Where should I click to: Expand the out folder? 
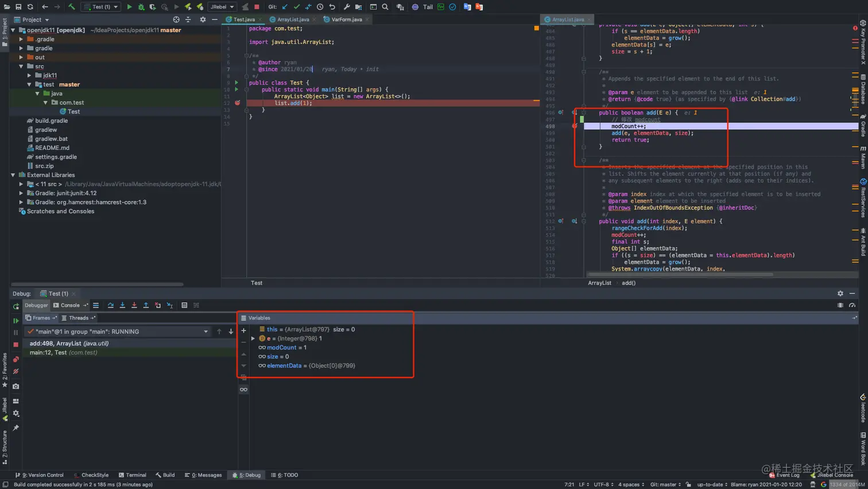tap(21, 57)
